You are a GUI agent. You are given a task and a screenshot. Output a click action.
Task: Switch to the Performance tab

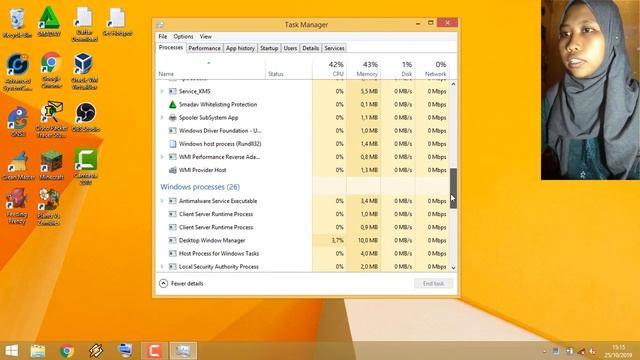pos(204,48)
